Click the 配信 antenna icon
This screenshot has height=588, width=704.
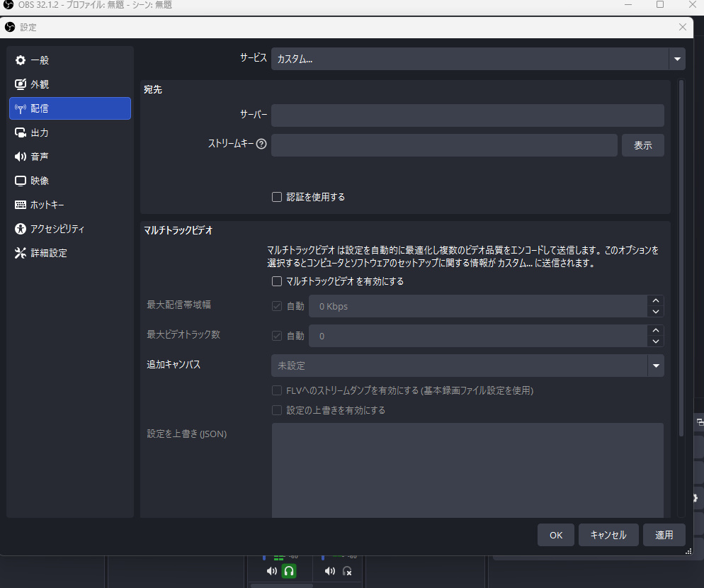tap(21, 108)
